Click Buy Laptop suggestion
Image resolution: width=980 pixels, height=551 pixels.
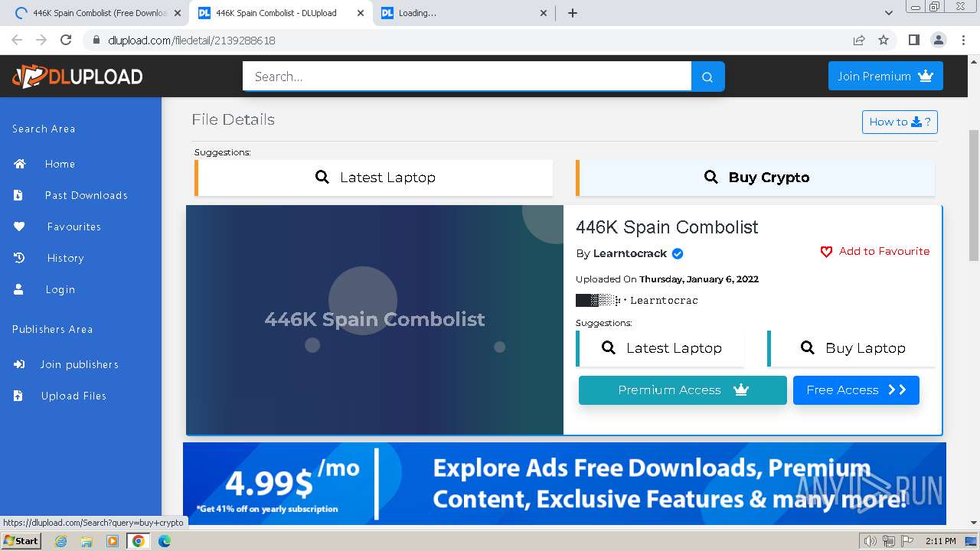point(851,348)
